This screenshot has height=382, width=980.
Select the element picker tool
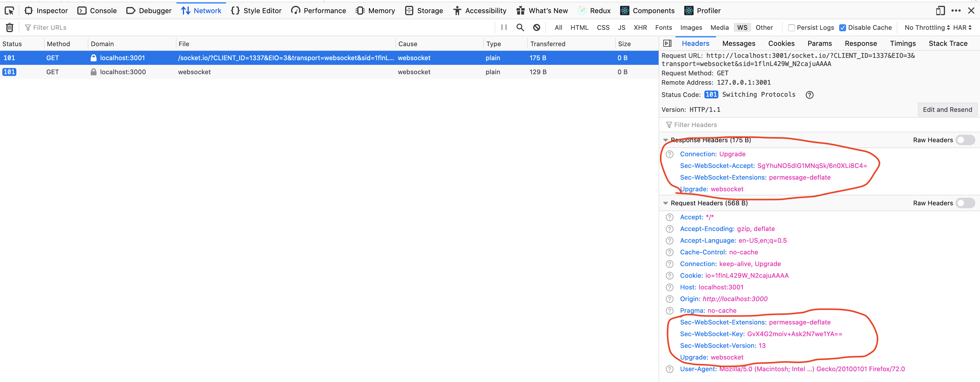[9, 10]
